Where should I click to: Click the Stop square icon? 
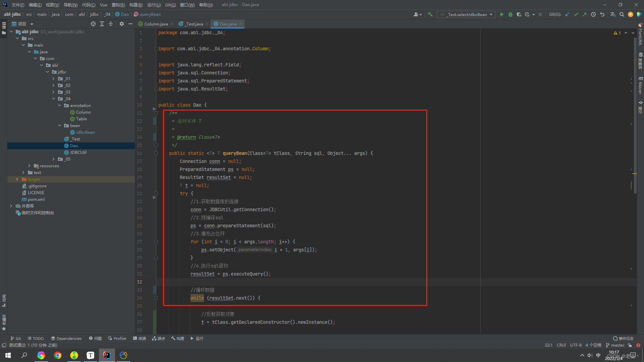click(540, 14)
